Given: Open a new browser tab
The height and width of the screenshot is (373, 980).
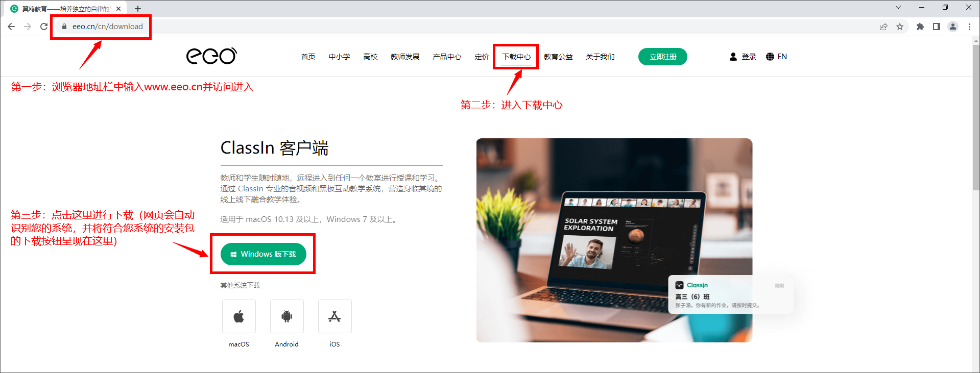Looking at the screenshot, I should click(138, 9).
